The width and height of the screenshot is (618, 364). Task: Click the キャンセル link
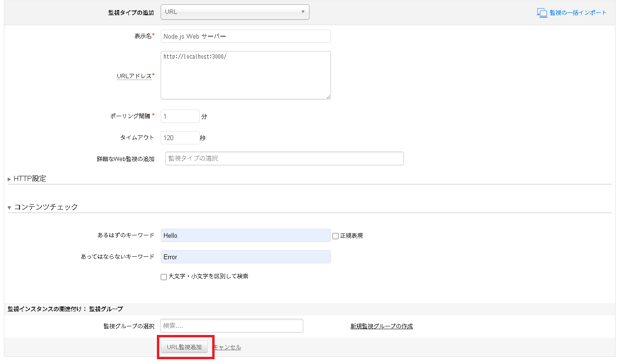[227, 347]
